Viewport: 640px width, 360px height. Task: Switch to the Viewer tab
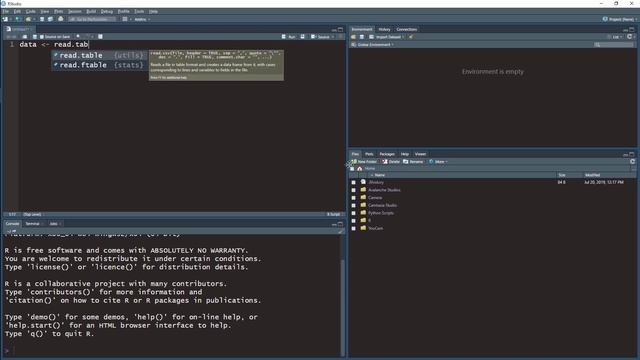420,154
